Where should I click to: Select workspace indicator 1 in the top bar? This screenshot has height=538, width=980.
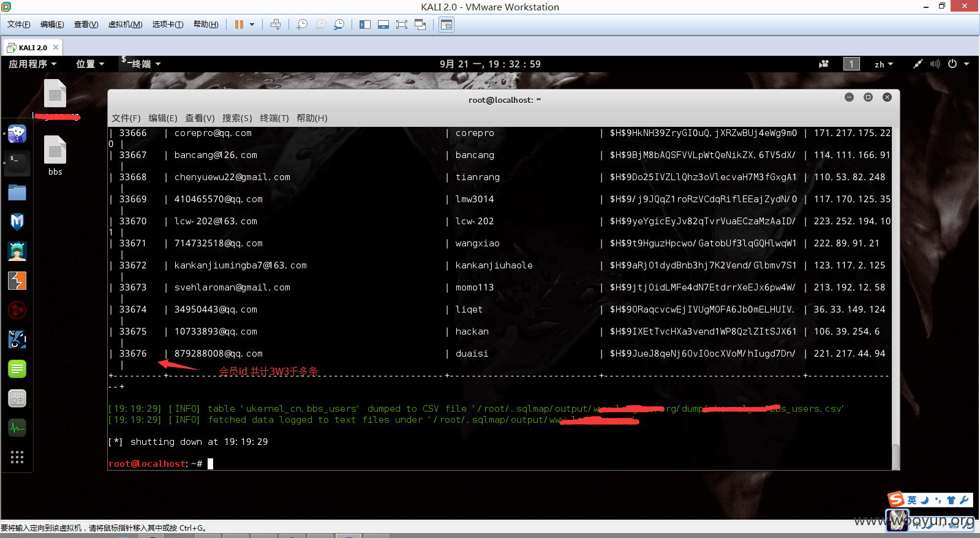[851, 64]
